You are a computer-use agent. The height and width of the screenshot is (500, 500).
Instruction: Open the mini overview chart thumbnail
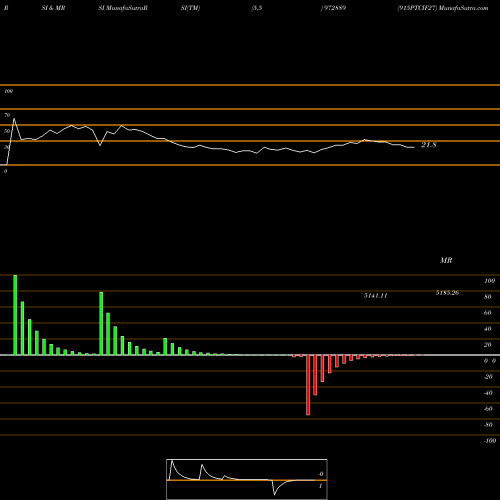point(247,479)
